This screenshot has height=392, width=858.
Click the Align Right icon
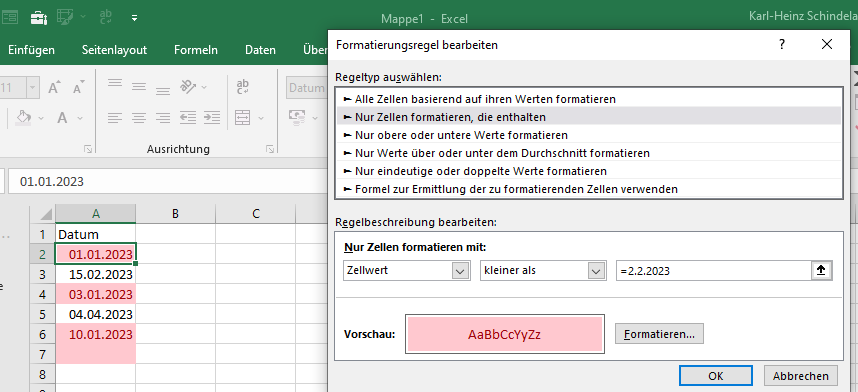point(163,117)
